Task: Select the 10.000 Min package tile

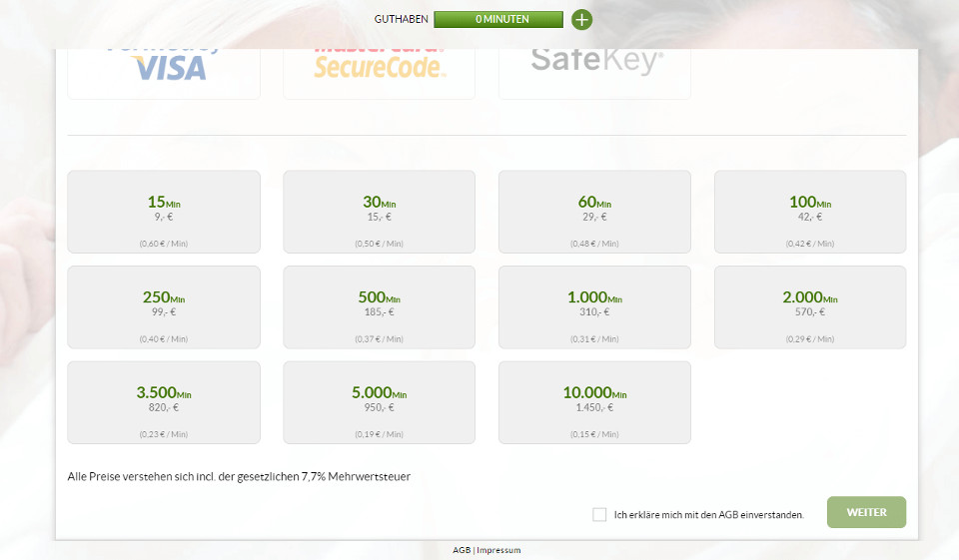Action: point(594,402)
